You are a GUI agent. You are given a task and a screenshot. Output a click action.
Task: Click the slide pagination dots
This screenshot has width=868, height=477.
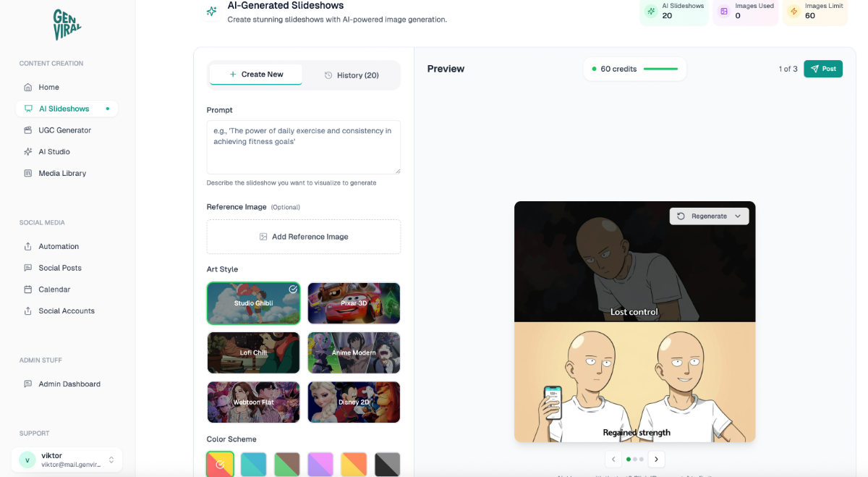point(635,459)
